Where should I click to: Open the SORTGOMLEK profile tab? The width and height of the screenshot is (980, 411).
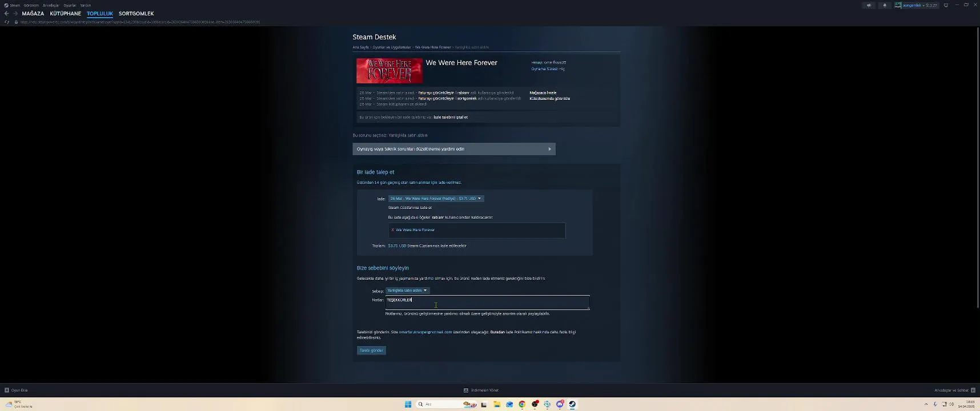click(x=136, y=14)
